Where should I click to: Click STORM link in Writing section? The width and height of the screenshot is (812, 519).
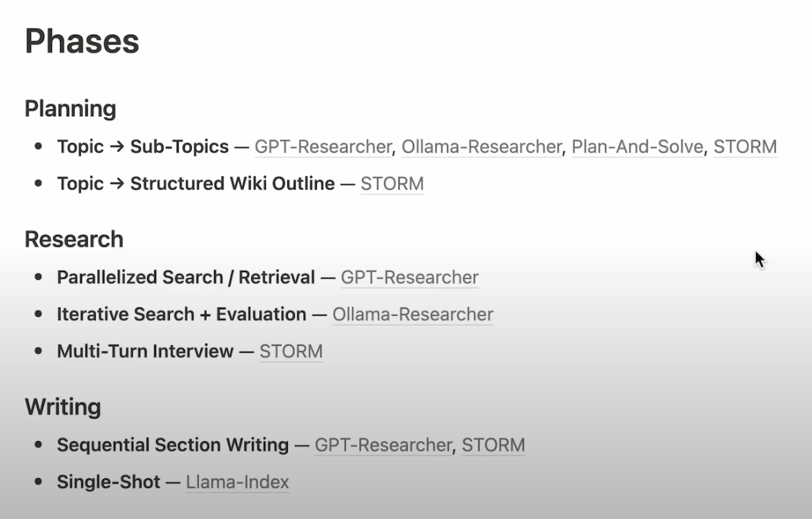pyautogui.click(x=493, y=445)
